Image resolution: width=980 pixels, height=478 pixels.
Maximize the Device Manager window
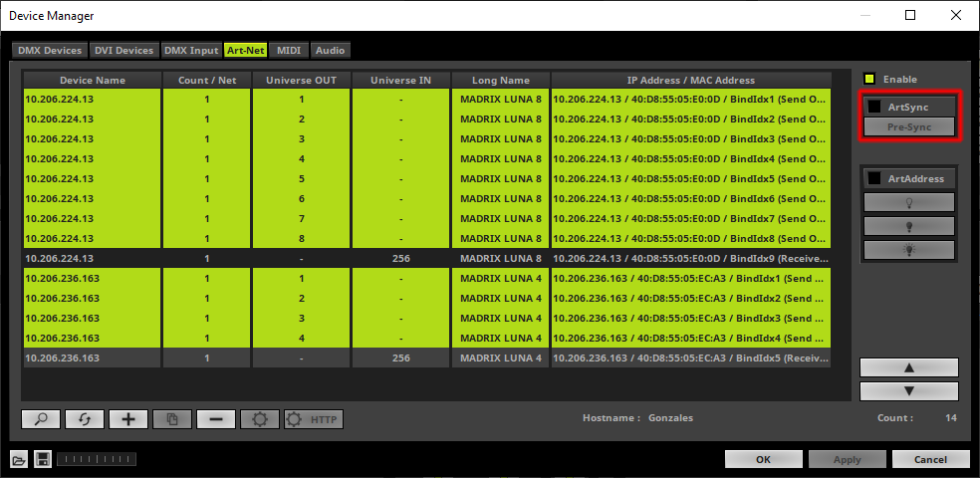(910, 15)
